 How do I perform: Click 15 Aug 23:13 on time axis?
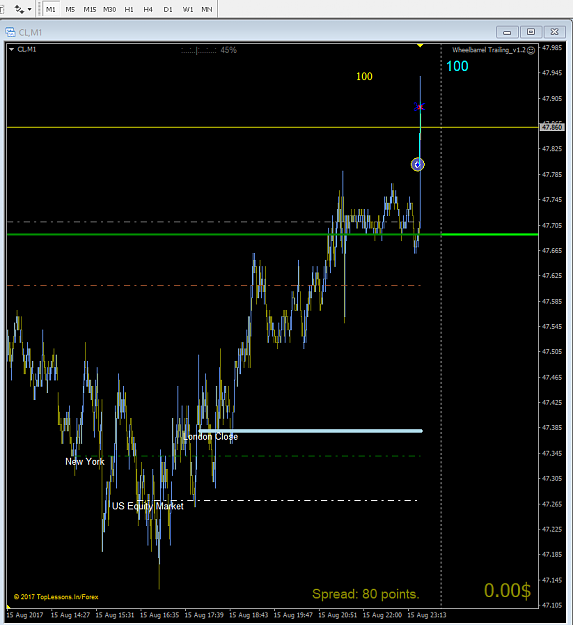tap(426, 615)
